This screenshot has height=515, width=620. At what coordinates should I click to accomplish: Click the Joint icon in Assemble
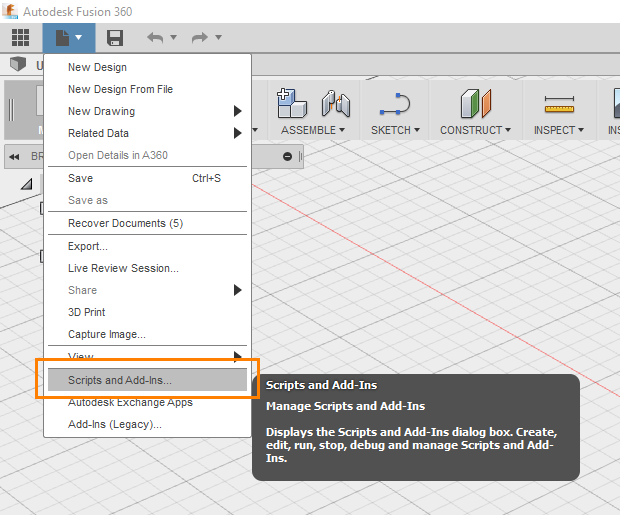[335, 103]
